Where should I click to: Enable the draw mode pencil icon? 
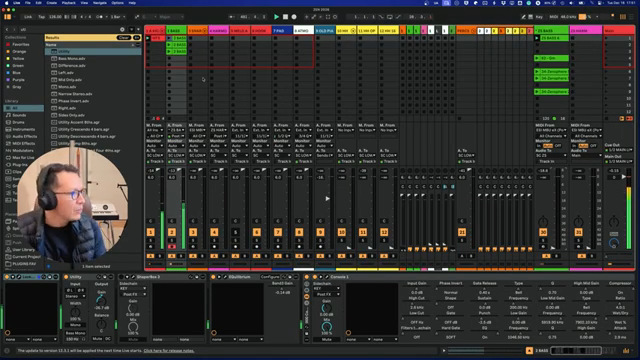[523, 17]
